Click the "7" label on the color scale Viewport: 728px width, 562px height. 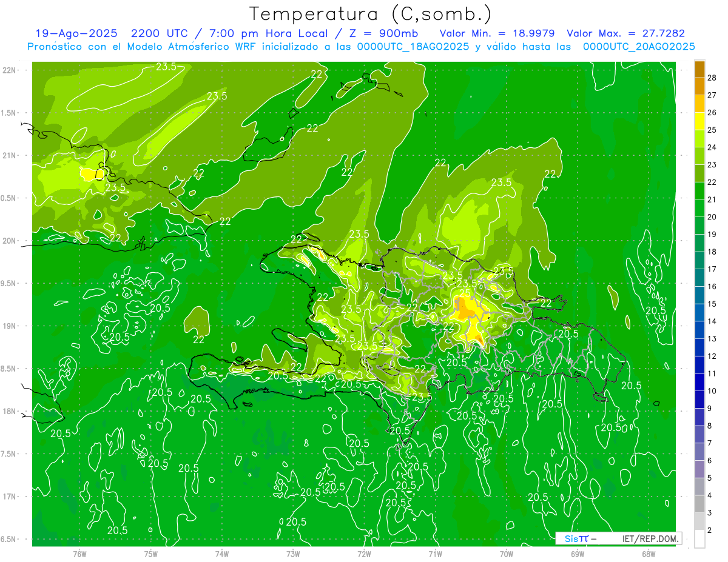710,443
